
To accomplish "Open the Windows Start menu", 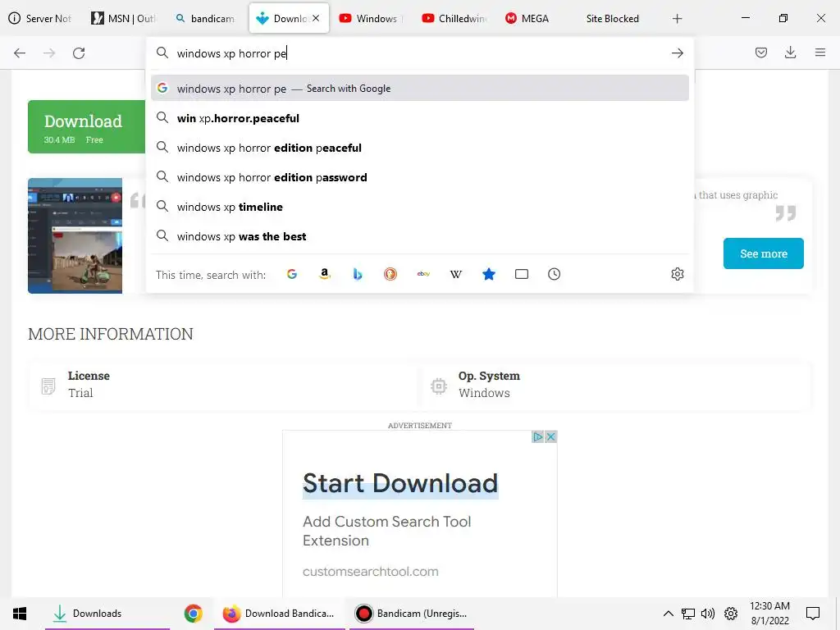I will (20, 614).
